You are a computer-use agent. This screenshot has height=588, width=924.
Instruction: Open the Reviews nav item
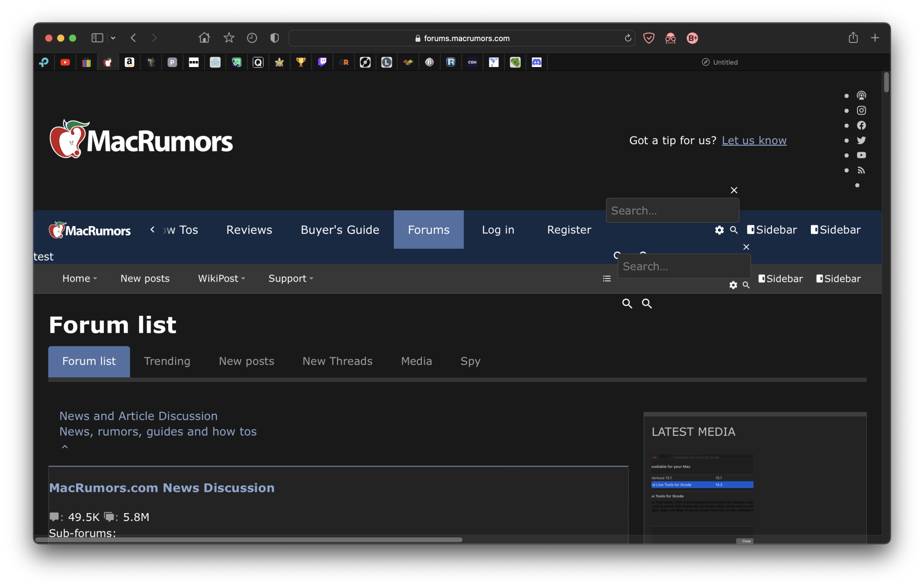click(249, 230)
